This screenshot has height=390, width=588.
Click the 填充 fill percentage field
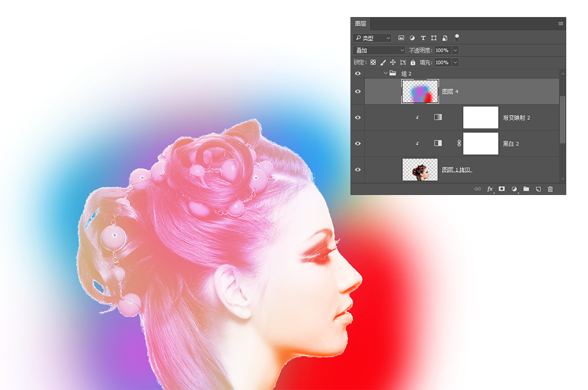[x=442, y=62]
